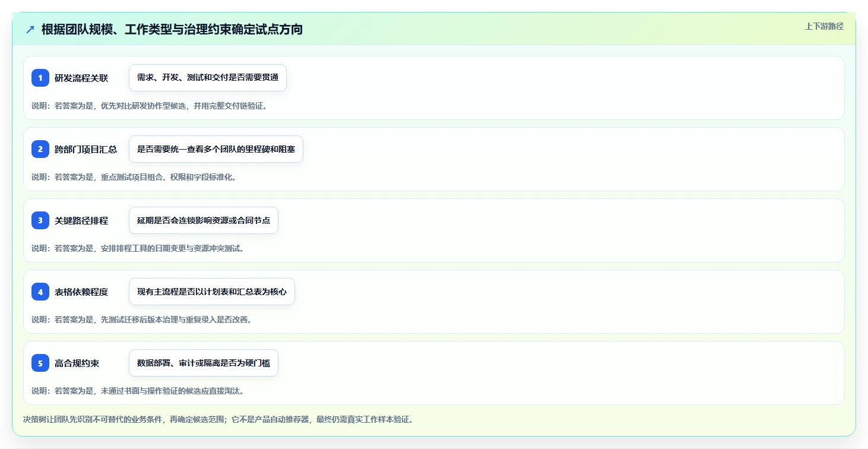Image resolution: width=868 pixels, height=449 pixels.
Task: Click the arrow icon beside the header title
Action: pos(30,30)
